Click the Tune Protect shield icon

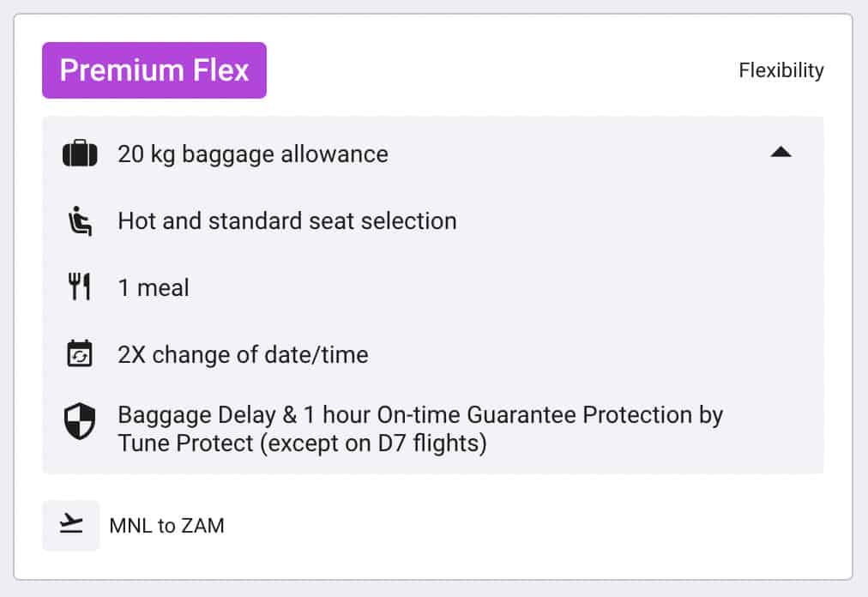click(x=80, y=422)
